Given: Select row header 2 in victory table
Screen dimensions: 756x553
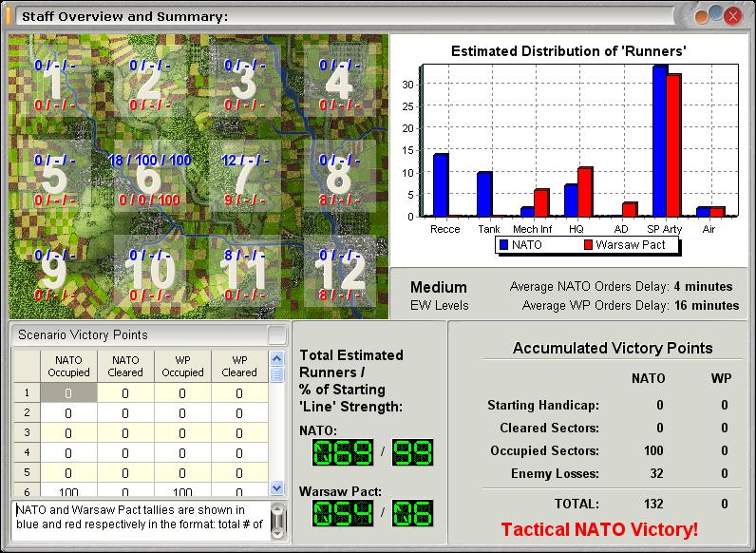Looking at the screenshot, I should (x=27, y=412).
